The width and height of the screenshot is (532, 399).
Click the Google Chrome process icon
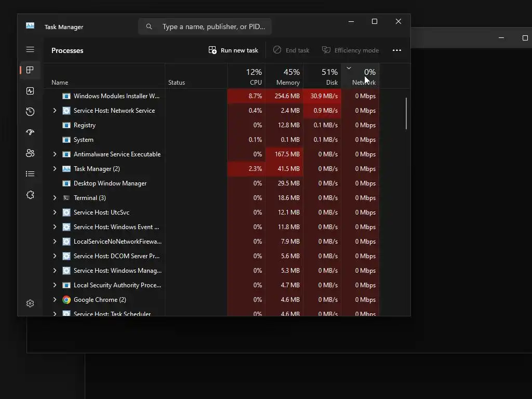click(x=66, y=300)
